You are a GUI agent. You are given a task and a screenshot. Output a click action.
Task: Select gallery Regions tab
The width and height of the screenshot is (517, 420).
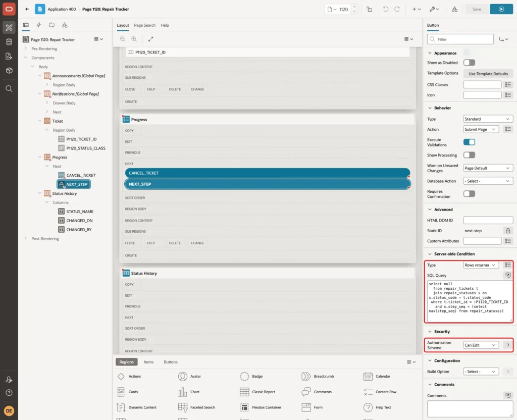tap(127, 362)
